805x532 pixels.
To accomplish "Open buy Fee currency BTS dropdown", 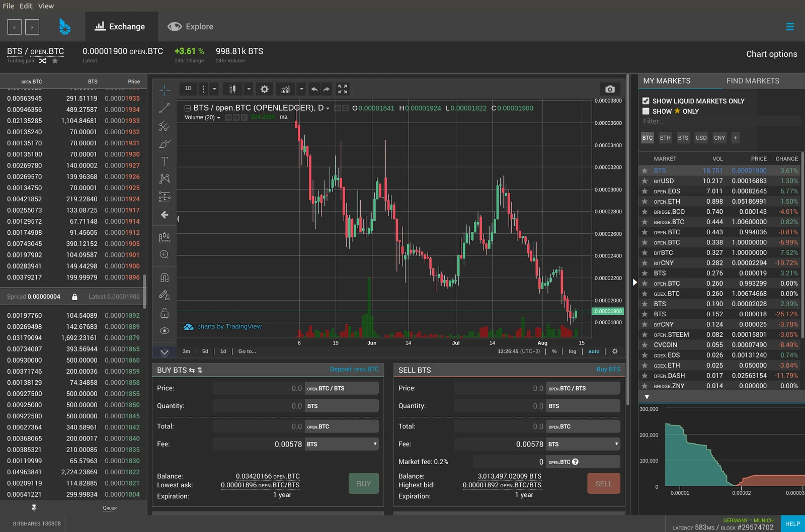I will click(x=342, y=444).
